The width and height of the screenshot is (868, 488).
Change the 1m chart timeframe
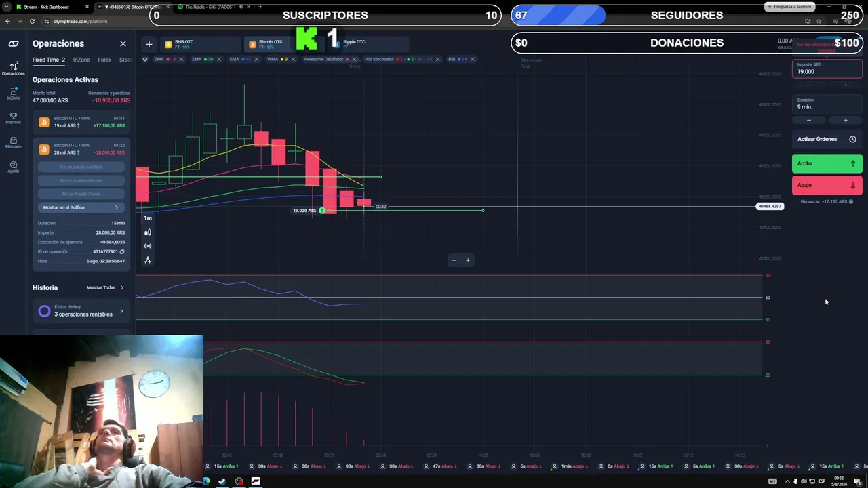[x=148, y=218]
